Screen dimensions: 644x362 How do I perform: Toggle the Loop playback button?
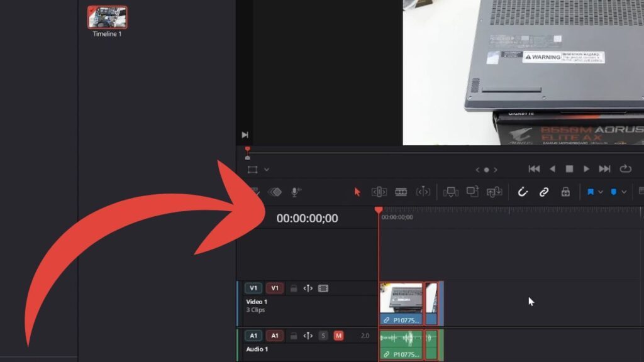pos(625,169)
